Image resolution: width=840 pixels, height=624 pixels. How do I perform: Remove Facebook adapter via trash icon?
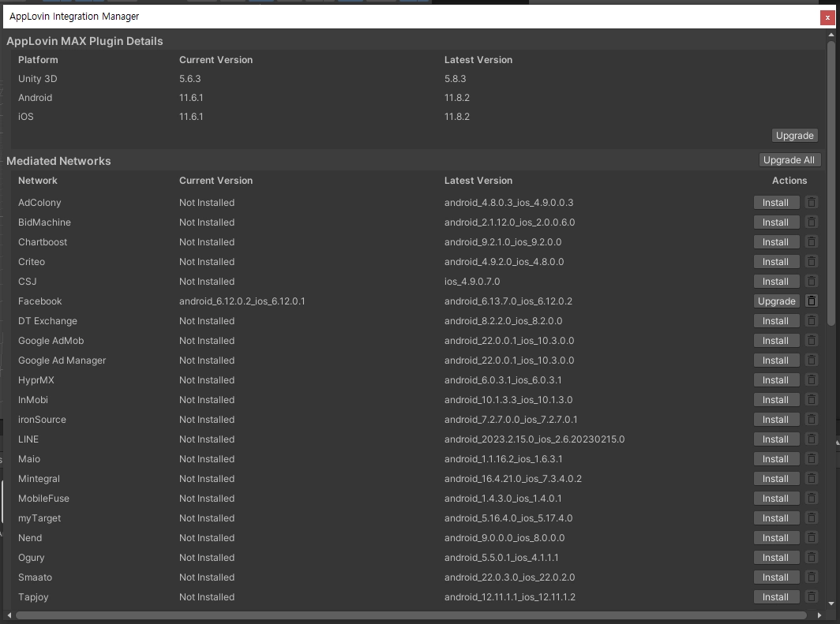coord(811,301)
